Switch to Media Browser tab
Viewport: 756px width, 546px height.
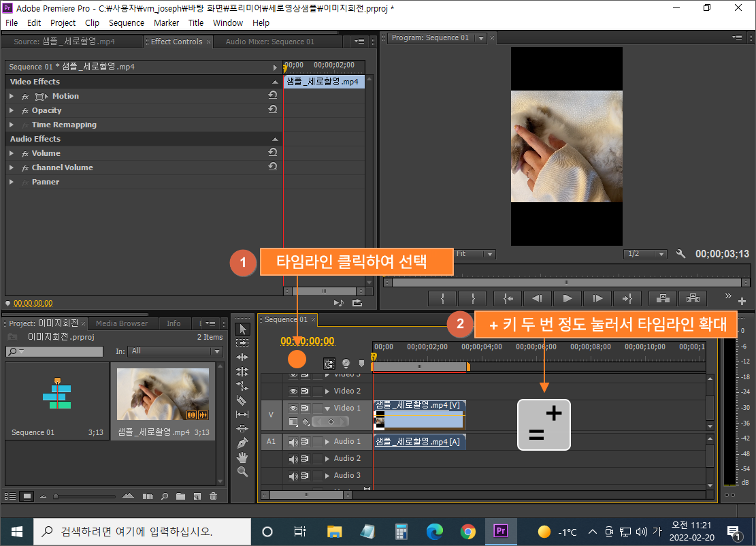point(122,323)
